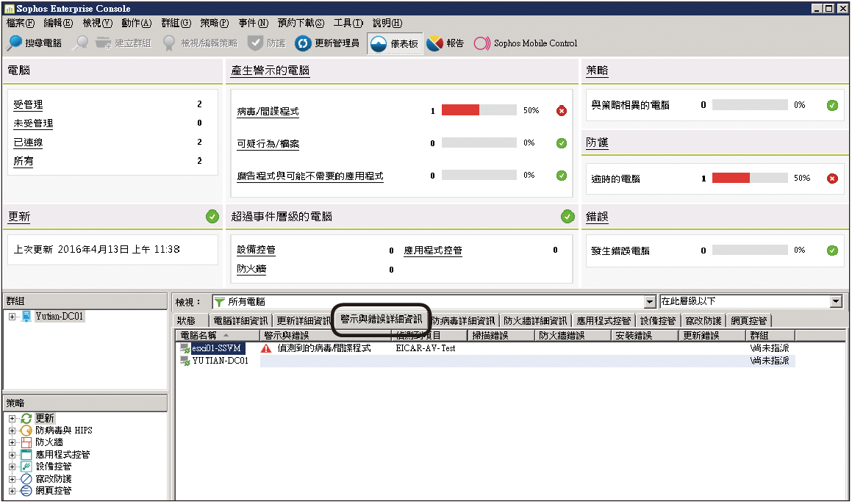Screen dimensions: 852x504
Task: Open the 檔案 menu
Action: 20,23
